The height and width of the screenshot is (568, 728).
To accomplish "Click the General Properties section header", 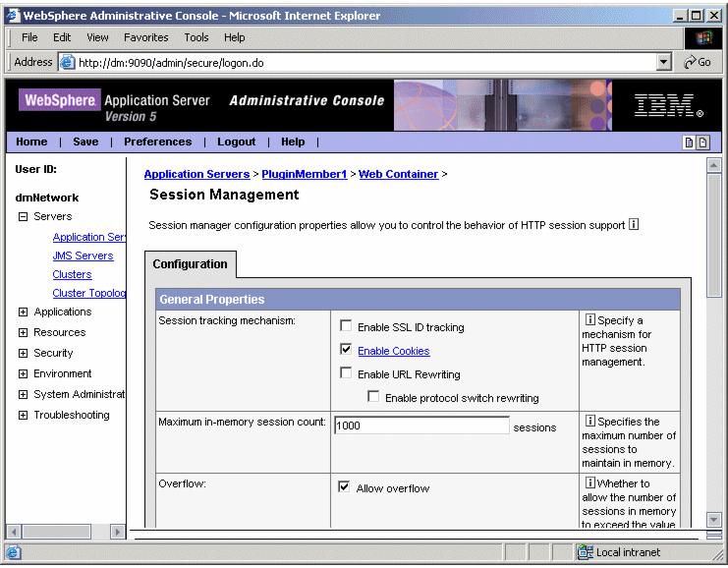I will [x=418, y=300].
